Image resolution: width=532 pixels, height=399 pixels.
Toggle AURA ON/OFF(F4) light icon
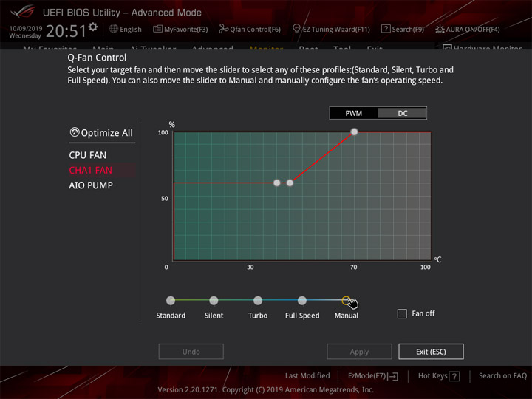click(x=440, y=29)
